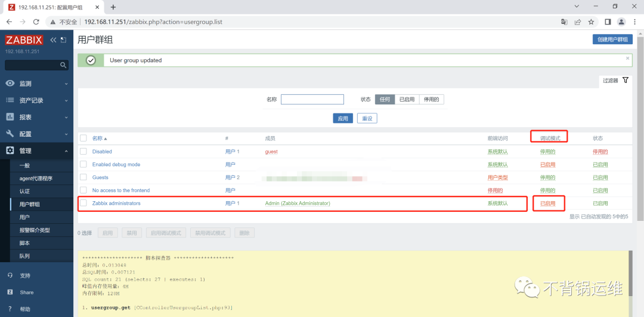Viewport: 644px width, 317px height.
Task: Open browser side panel icon
Action: pyautogui.click(x=608, y=22)
